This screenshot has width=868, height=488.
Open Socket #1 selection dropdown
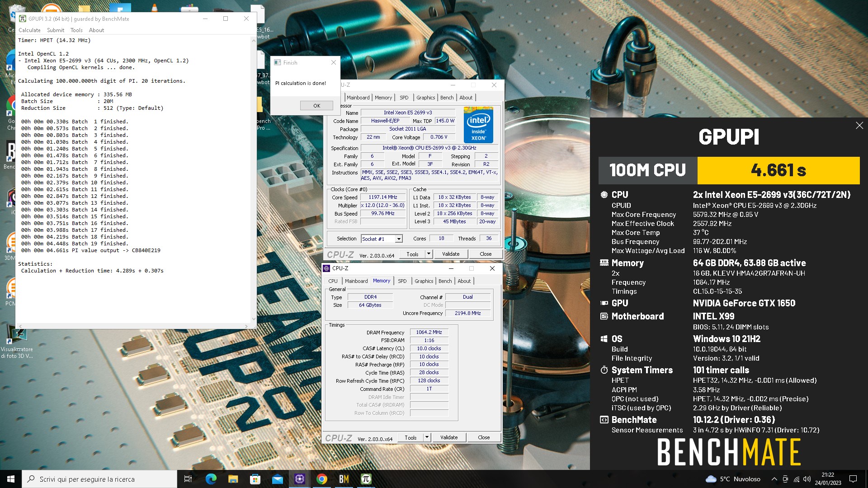coord(399,239)
